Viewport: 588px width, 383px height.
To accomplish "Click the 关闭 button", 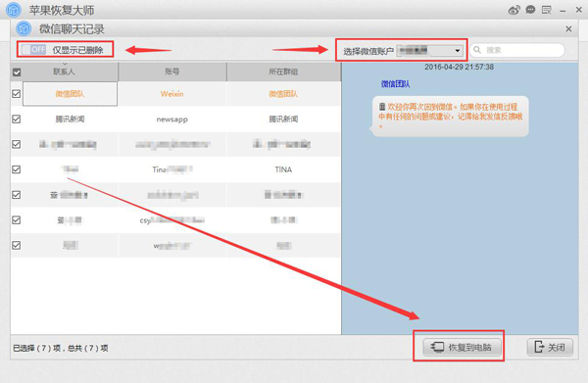I will (550, 347).
